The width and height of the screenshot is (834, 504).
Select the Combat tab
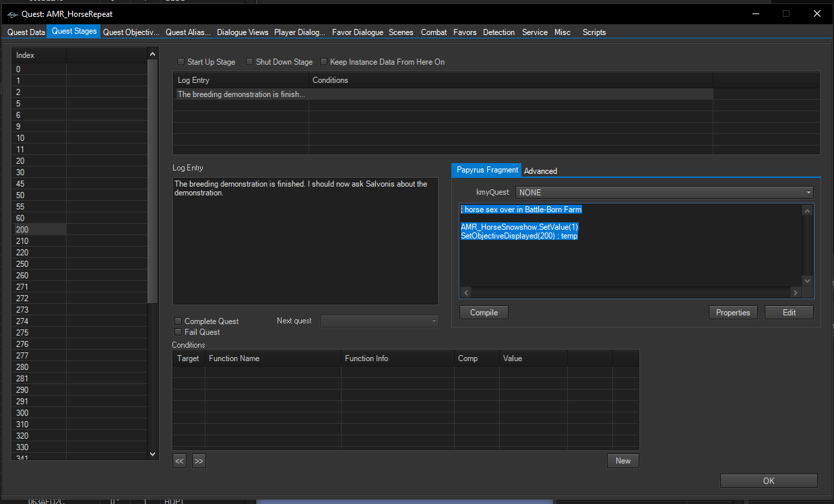(434, 32)
